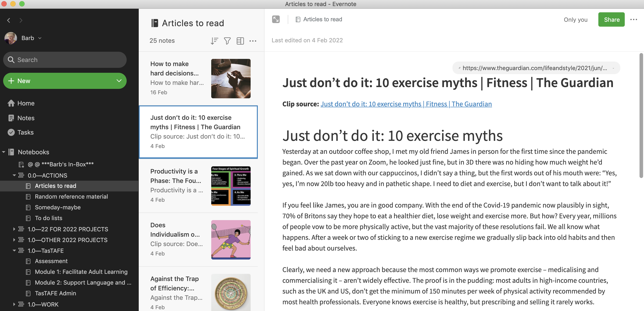Open Tasks in the sidebar
The height and width of the screenshot is (311, 644).
(25, 132)
